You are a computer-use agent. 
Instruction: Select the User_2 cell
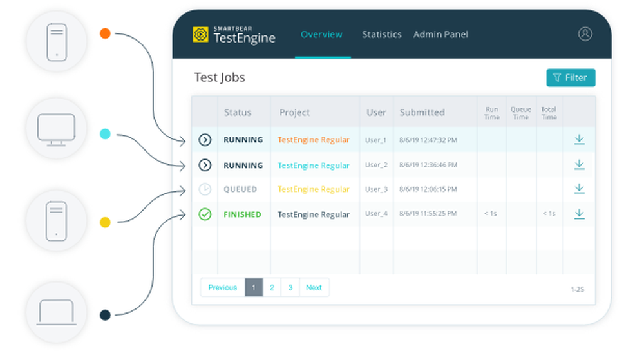[376, 165]
